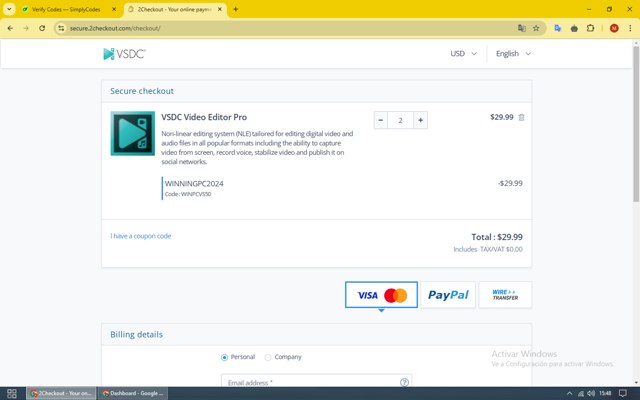The height and width of the screenshot is (400, 640).
Task: Open the USD currency dropdown
Action: pyautogui.click(x=463, y=53)
